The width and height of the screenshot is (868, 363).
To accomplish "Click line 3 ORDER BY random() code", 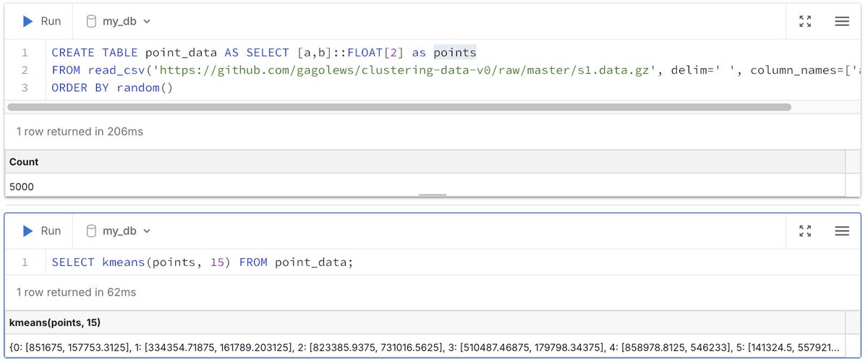I will coord(112,87).
